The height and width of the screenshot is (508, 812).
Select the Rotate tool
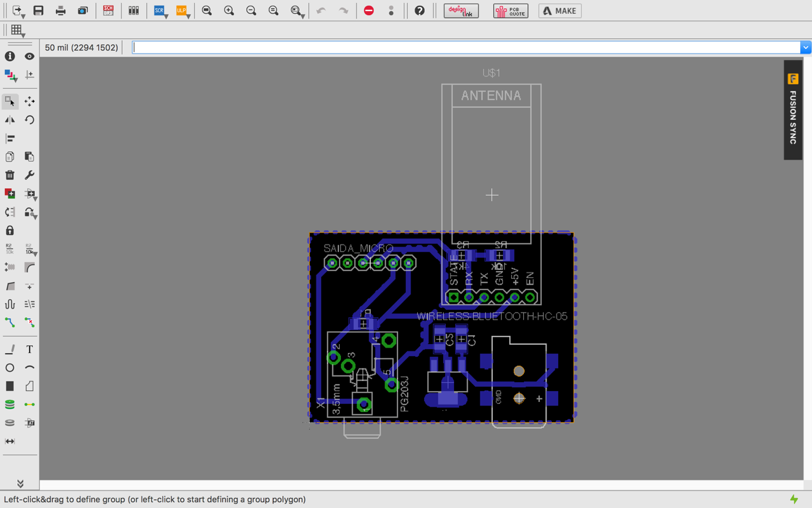[30, 120]
